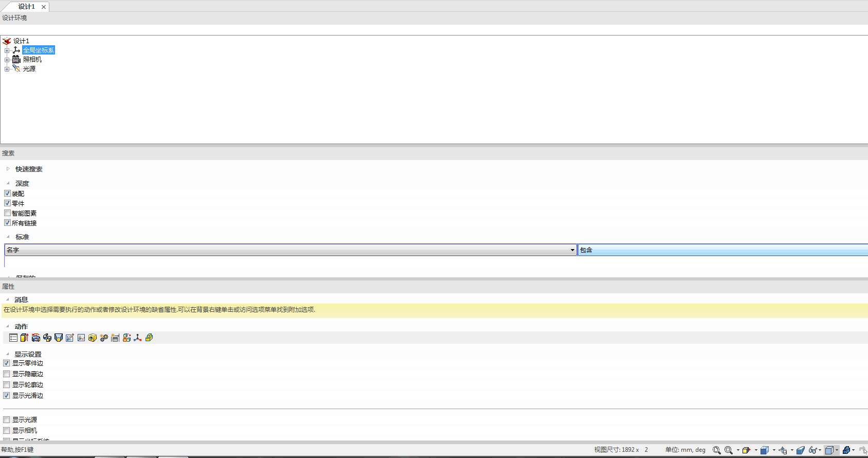This screenshot has width=868, height=458.
Task: Launch the loft wizard action icon
Action: pyautogui.click(x=59, y=338)
